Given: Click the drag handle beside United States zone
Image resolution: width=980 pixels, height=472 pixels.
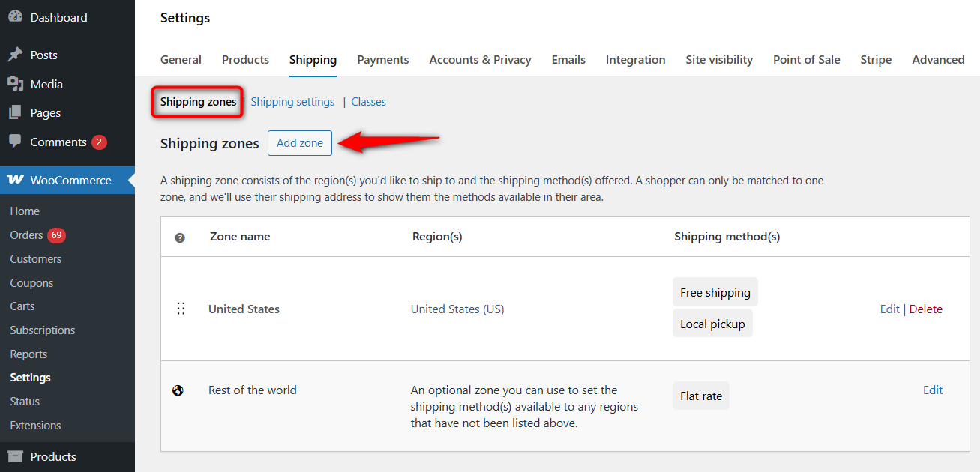Looking at the screenshot, I should point(181,308).
